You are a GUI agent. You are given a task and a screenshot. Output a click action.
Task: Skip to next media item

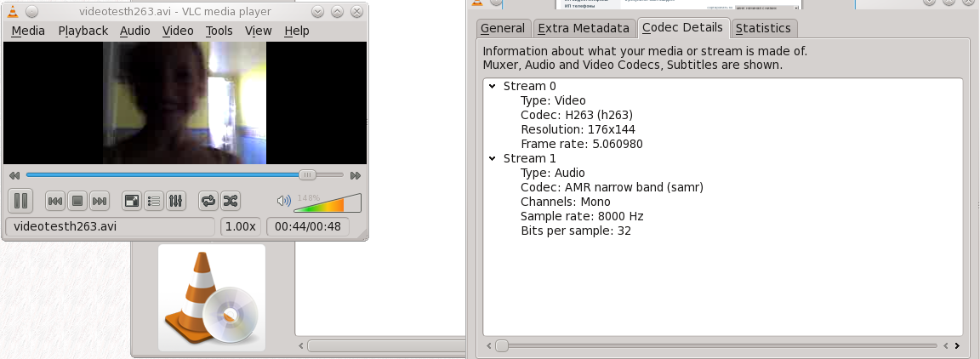tap(99, 201)
